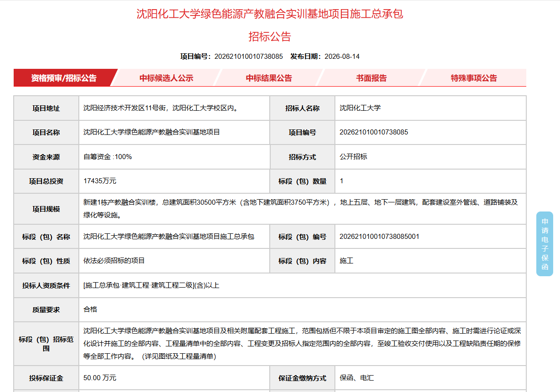Click the 招标方式 label cell
This screenshot has height=392, width=560.
coord(303,157)
